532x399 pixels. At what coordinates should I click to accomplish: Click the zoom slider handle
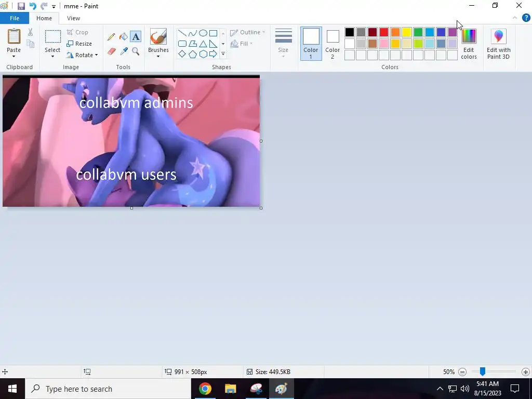[x=482, y=371]
